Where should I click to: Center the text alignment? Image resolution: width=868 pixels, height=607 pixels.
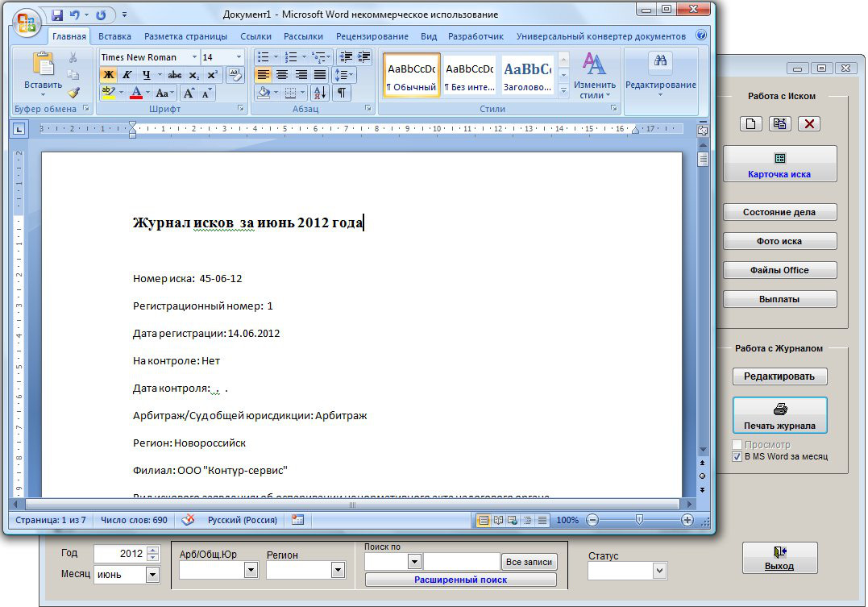[x=282, y=75]
